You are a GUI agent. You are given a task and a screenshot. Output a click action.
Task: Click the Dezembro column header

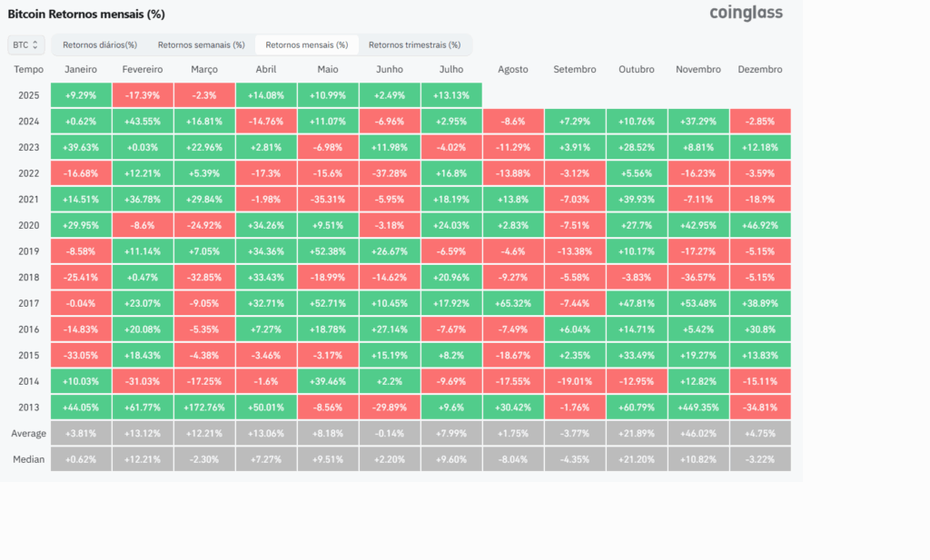click(x=760, y=69)
